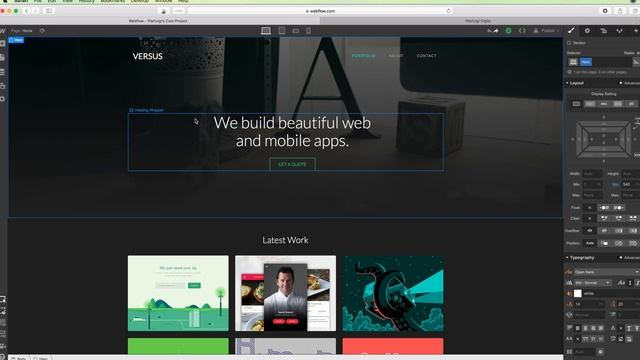
Task: Select the We build beautiful web heading
Action: tap(292, 131)
